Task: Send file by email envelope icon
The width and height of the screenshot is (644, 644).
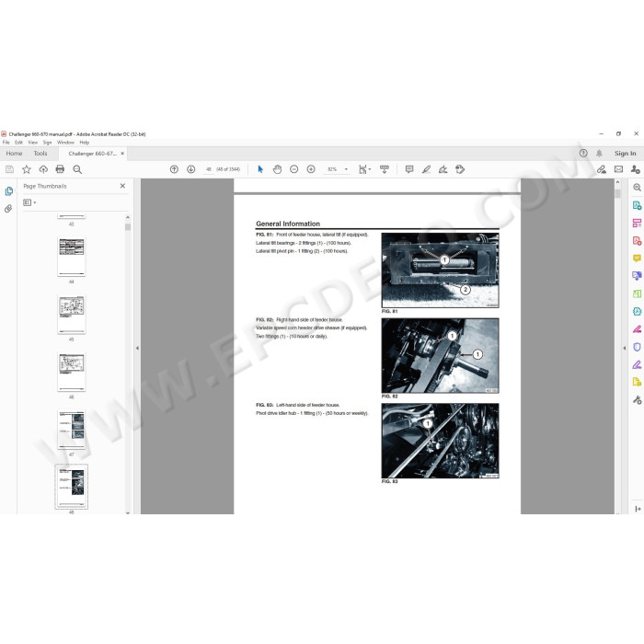Action: click(x=618, y=169)
